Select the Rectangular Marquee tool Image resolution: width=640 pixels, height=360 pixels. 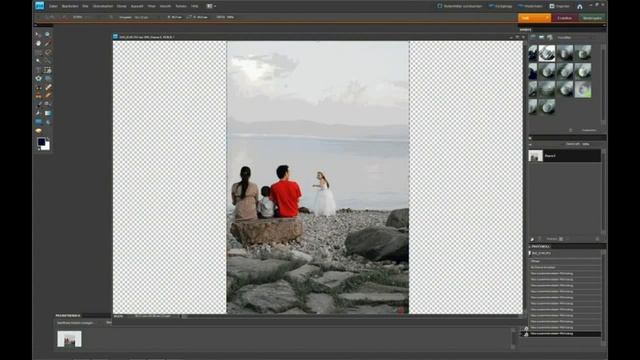38,52
